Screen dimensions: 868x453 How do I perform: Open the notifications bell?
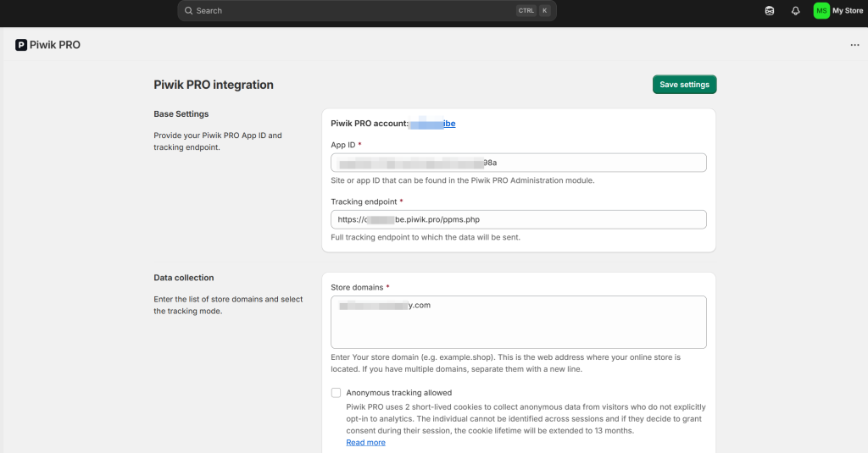[795, 10]
